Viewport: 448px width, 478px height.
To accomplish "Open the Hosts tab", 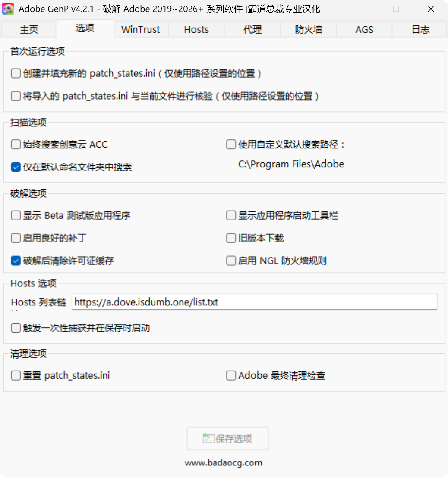I will [x=196, y=30].
